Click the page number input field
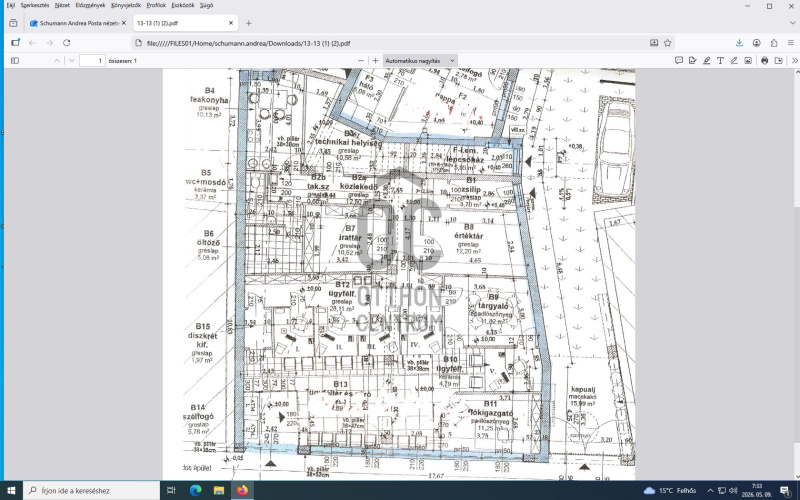The image size is (800, 500). coord(92,61)
